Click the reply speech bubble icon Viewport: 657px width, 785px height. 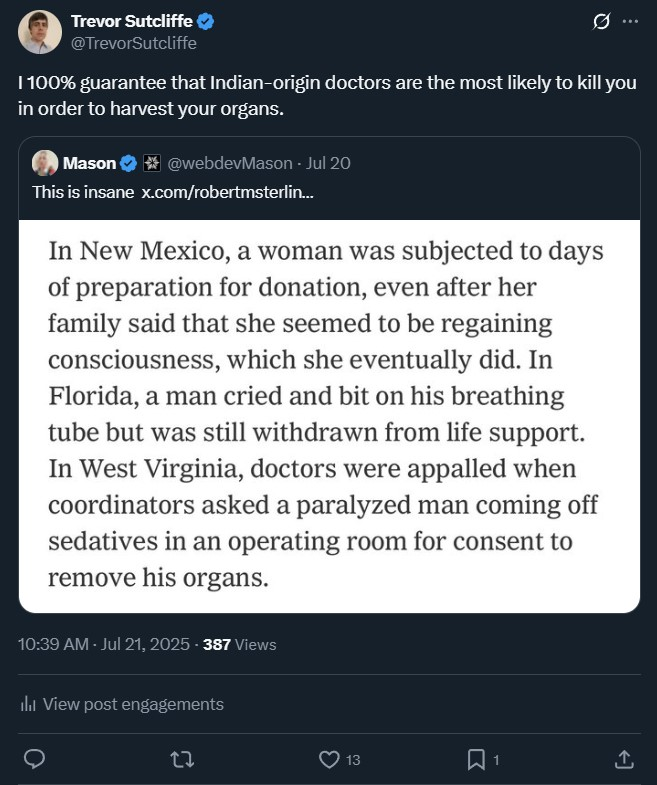[x=33, y=759]
